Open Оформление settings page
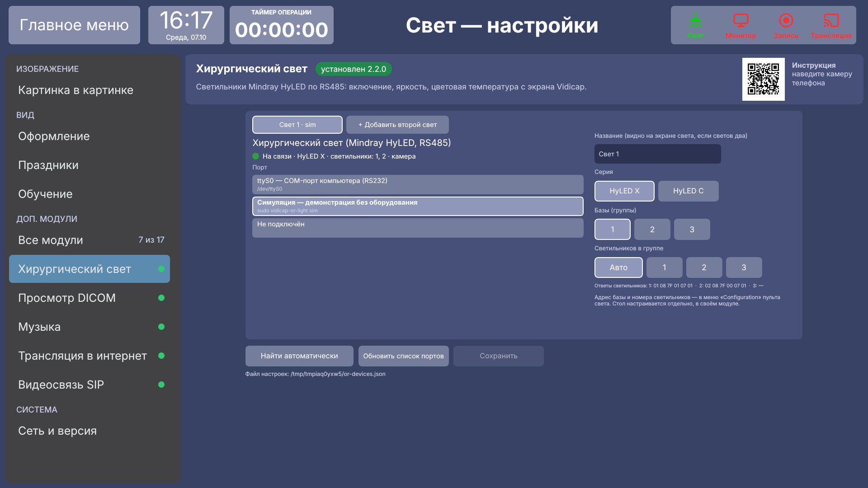868x488 pixels. click(x=90, y=136)
